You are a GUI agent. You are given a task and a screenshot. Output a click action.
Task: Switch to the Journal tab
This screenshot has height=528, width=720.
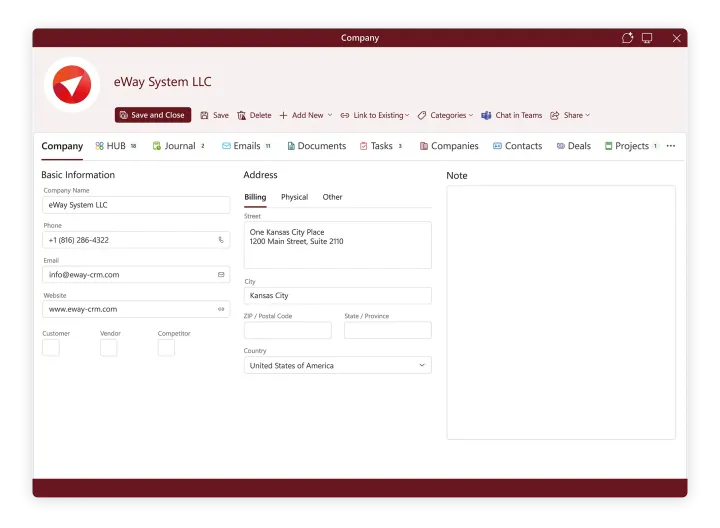179,146
